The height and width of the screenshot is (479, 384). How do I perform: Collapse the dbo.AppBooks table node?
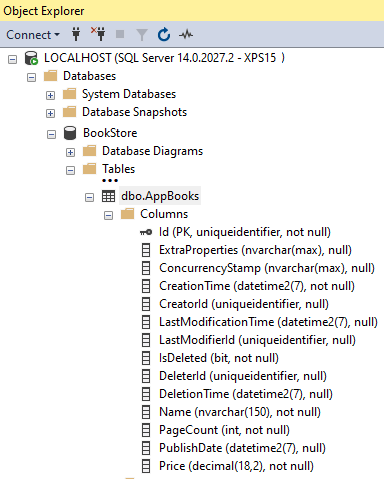(x=89, y=198)
